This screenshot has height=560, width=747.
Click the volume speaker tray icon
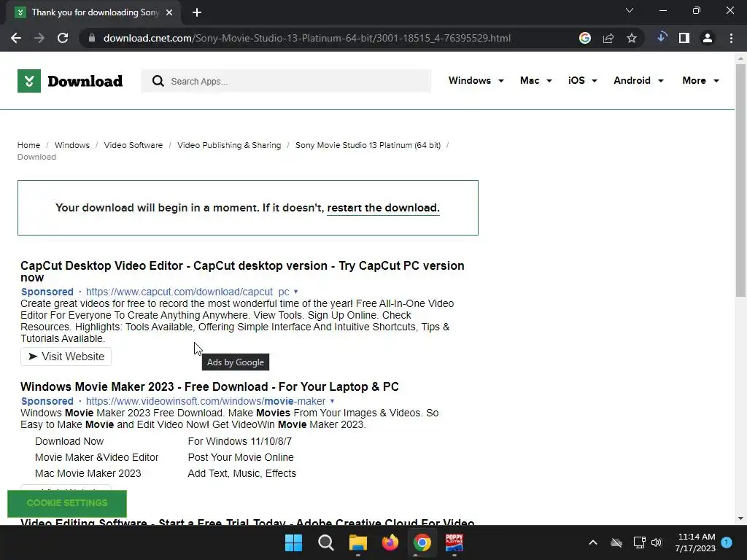tap(657, 542)
